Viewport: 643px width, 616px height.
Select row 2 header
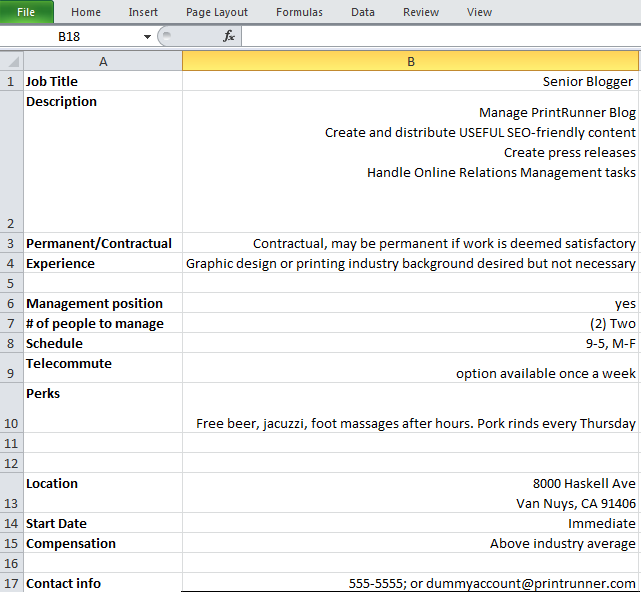coord(11,162)
